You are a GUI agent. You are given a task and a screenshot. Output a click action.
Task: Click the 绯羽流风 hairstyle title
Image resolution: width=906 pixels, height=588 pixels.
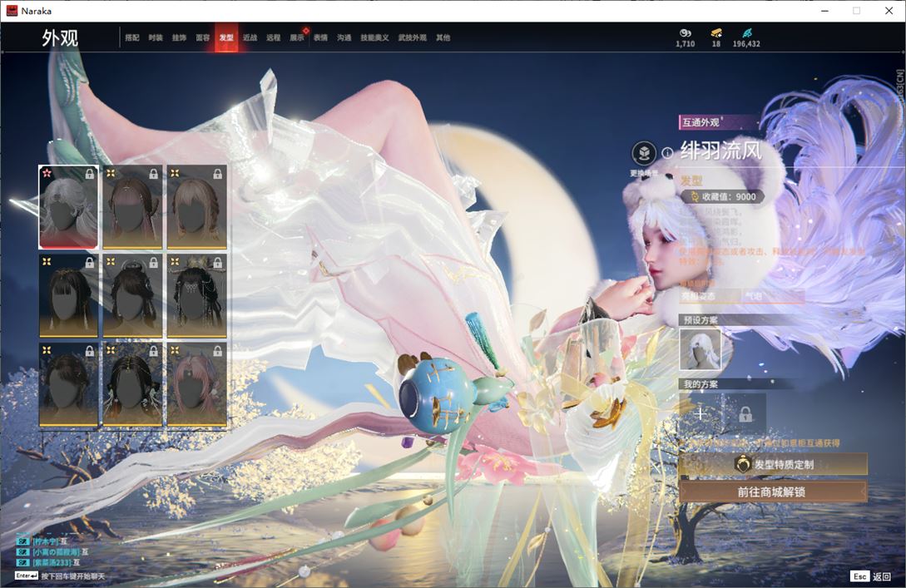click(721, 151)
